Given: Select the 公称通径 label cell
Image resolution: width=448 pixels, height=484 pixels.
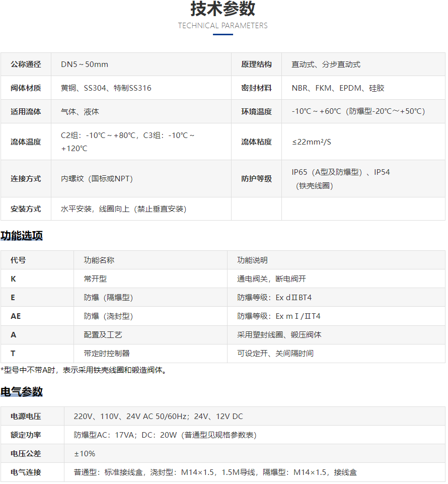Looking at the screenshot, I should pyautogui.click(x=26, y=64).
